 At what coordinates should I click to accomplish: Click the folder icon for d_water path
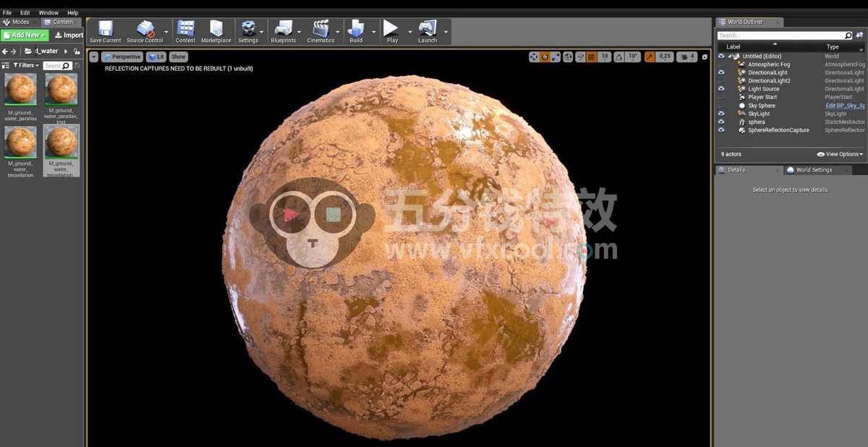tap(28, 51)
